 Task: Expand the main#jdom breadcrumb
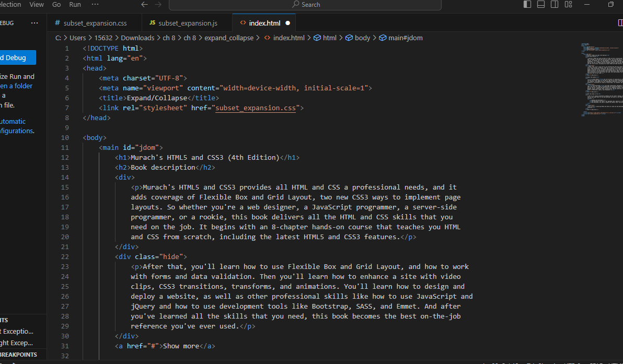pyautogui.click(x=405, y=38)
